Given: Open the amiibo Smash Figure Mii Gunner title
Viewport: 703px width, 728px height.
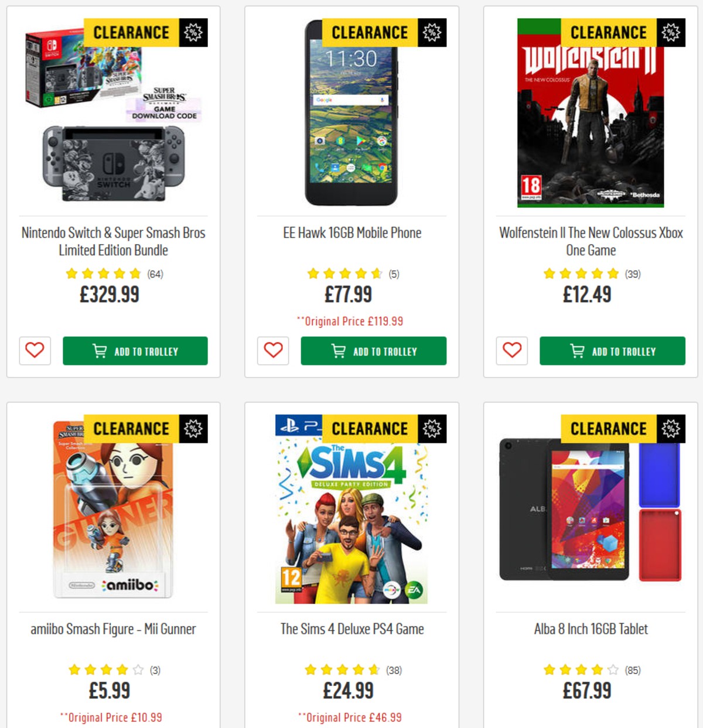Looking at the screenshot, I should pyautogui.click(x=114, y=629).
